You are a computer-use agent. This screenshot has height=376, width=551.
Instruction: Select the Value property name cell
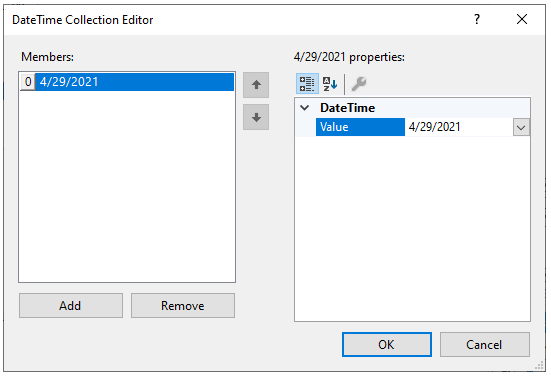point(360,127)
